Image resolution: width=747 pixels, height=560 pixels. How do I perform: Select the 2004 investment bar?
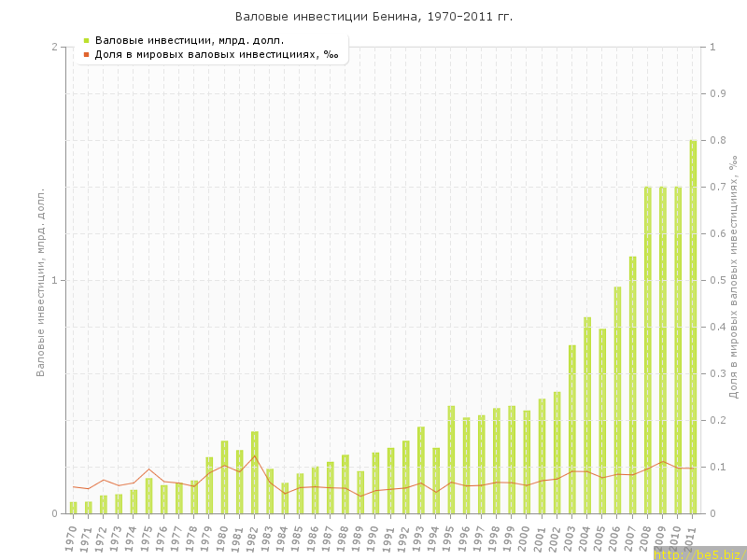(587, 415)
